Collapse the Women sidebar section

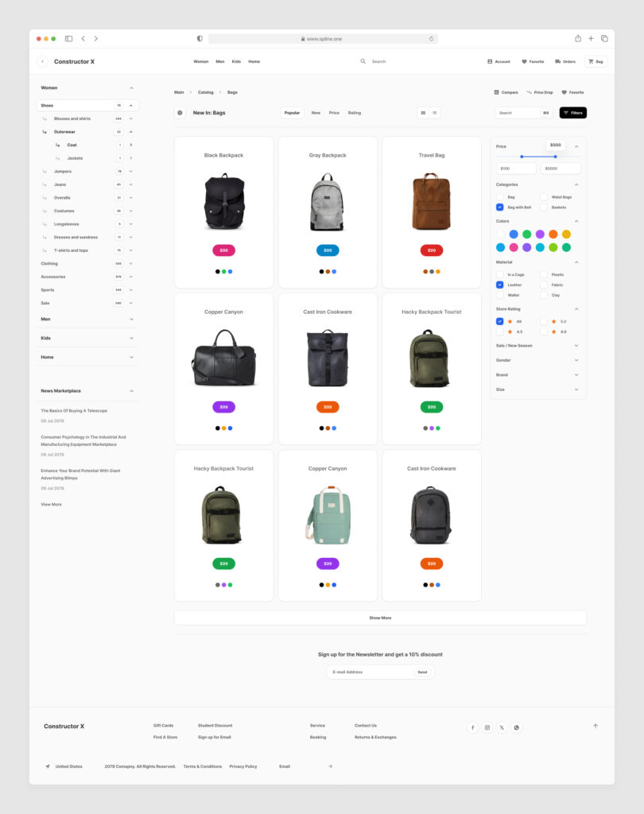point(131,87)
